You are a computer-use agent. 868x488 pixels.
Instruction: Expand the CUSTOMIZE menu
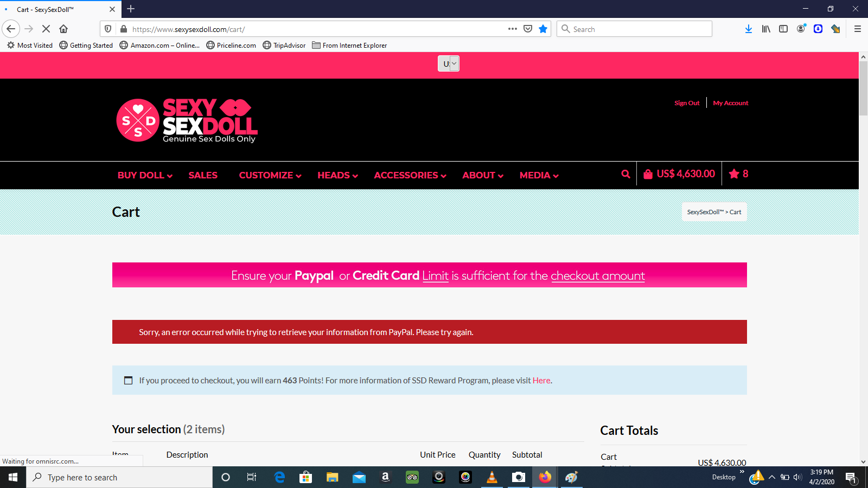pos(270,175)
